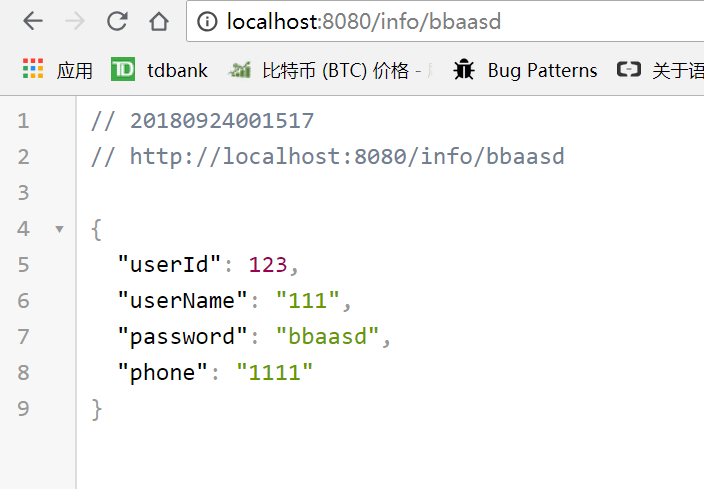This screenshot has height=489, width=704.
Task: Click line number 9 in the gutter
Action: [24, 409]
